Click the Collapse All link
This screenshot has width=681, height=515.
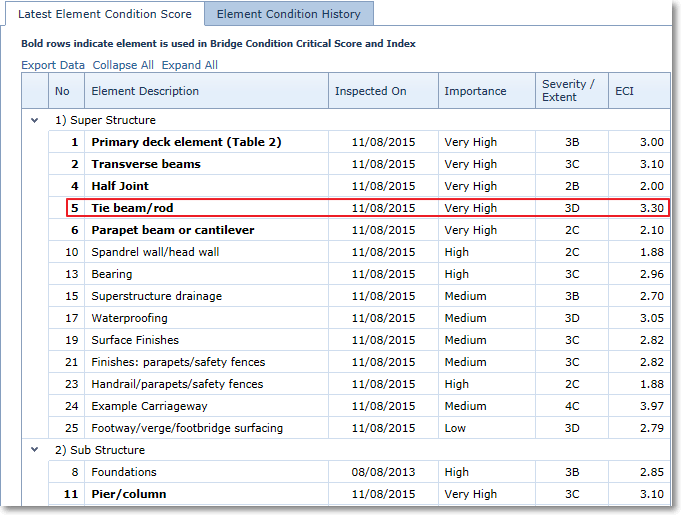pos(123,65)
